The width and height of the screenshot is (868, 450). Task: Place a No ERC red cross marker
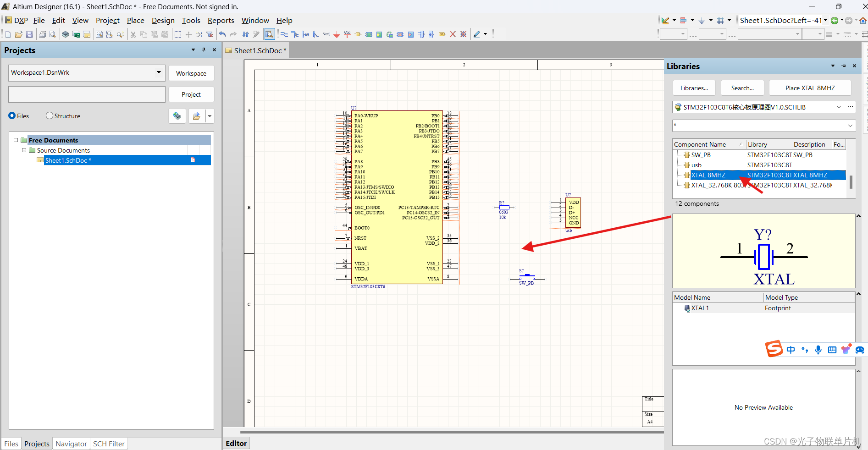(x=453, y=34)
